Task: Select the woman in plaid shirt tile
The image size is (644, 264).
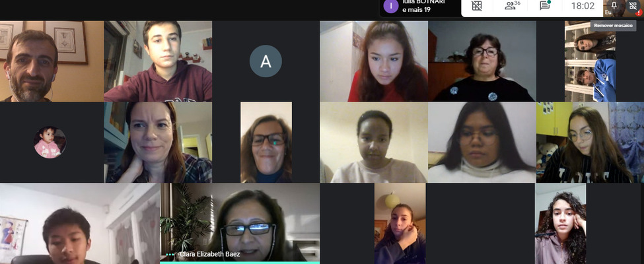Action: coord(158,142)
